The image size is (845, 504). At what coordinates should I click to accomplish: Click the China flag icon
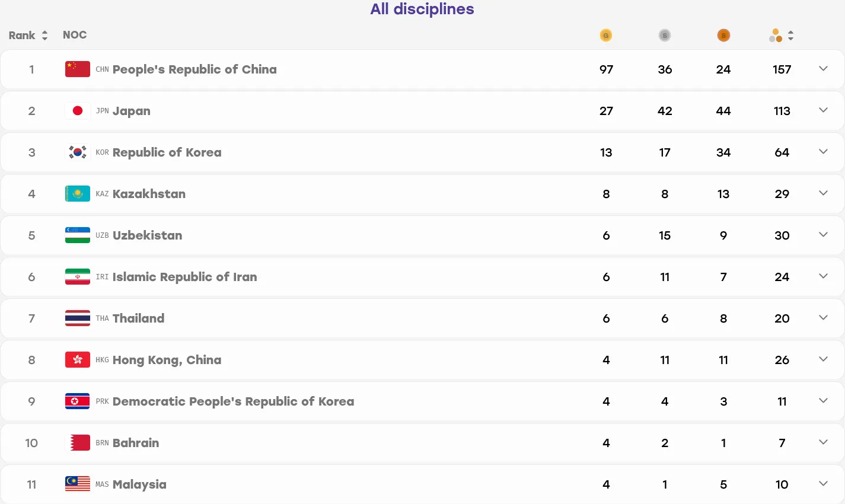coord(78,69)
